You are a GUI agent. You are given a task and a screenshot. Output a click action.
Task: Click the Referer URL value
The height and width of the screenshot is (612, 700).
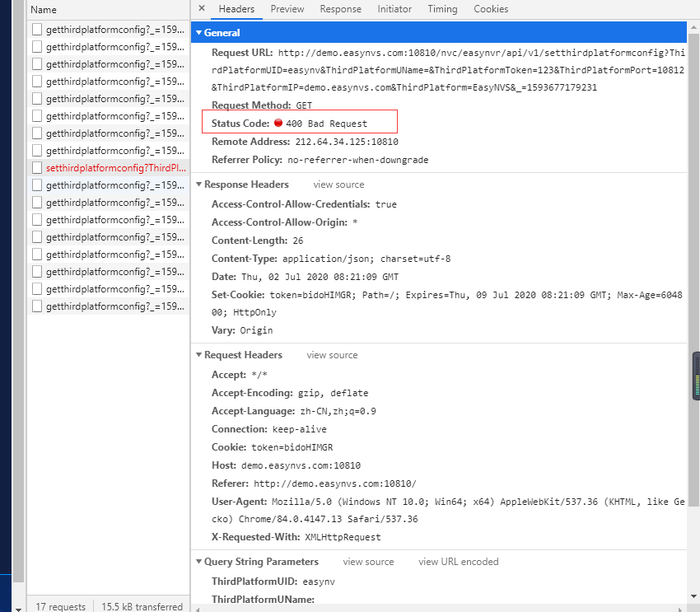point(335,484)
